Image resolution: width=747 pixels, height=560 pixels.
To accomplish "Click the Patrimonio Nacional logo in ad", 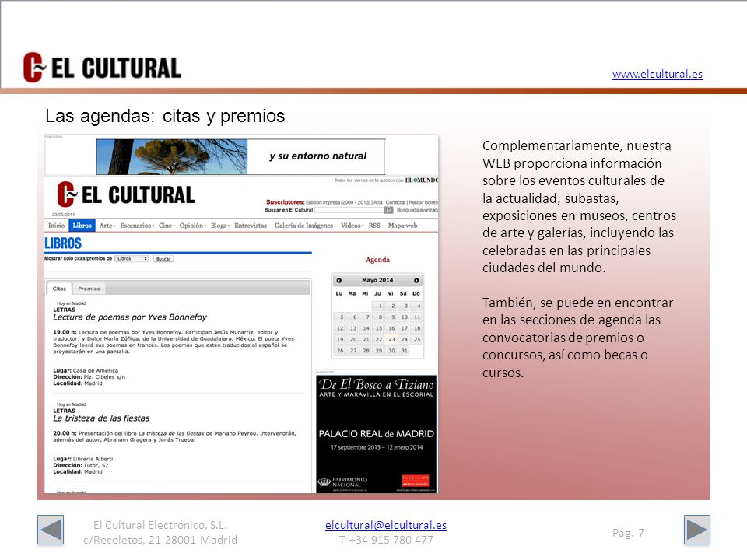I will [342, 482].
